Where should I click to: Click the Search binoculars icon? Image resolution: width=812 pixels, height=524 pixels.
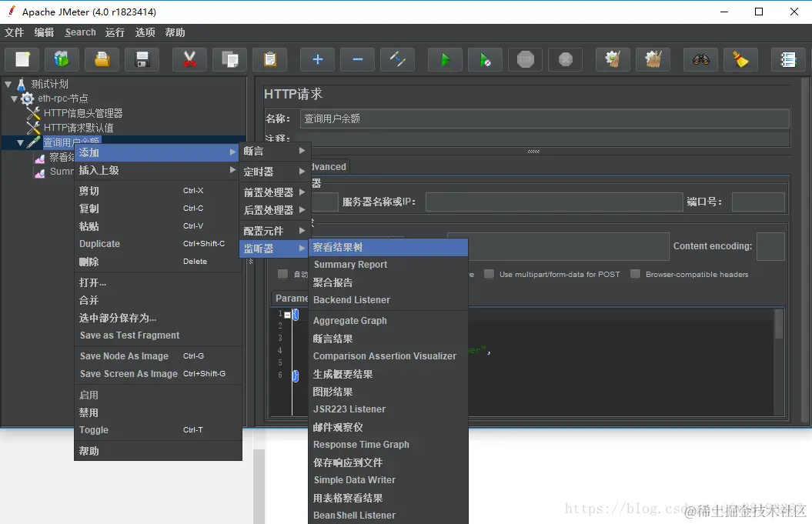(x=700, y=59)
